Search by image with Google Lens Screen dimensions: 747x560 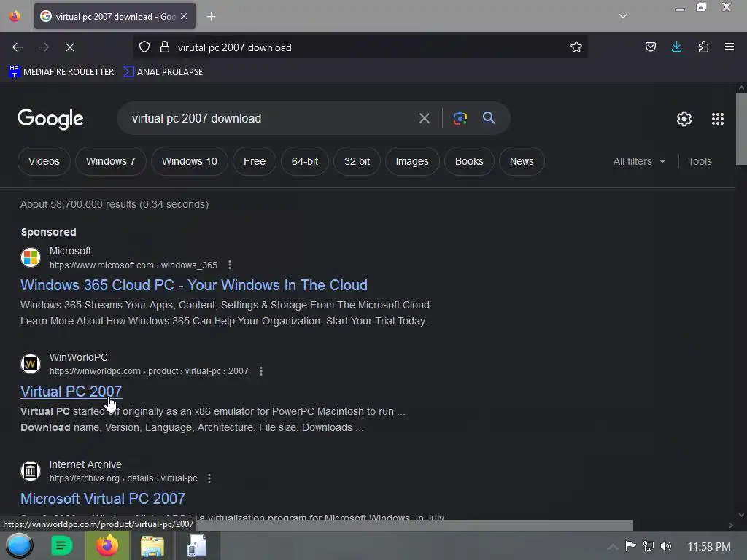pyautogui.click(x=460, y=118)
